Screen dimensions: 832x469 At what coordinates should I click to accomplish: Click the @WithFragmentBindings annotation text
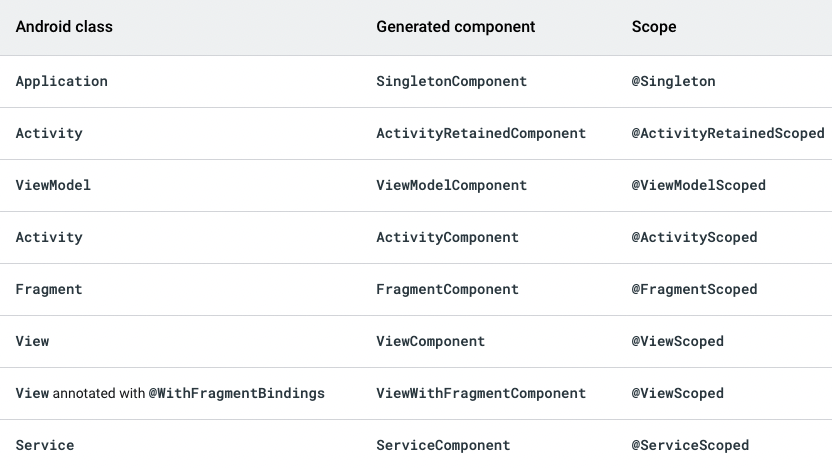pyautogui.click(x=237, y=393)
